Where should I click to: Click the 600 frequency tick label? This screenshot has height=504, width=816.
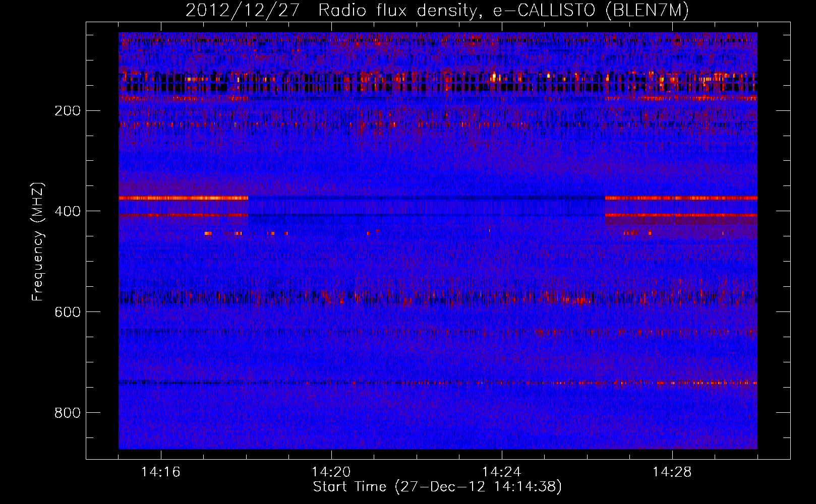(68, 312)
